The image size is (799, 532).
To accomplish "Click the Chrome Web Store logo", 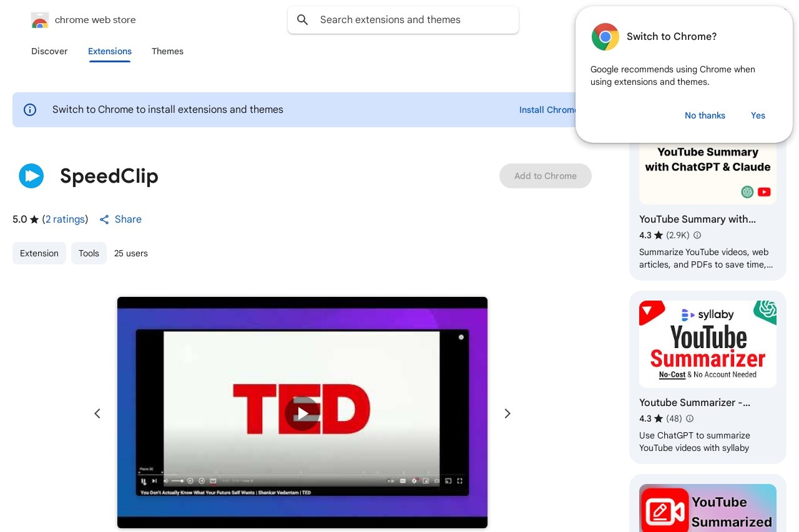I will pos(40,20).
